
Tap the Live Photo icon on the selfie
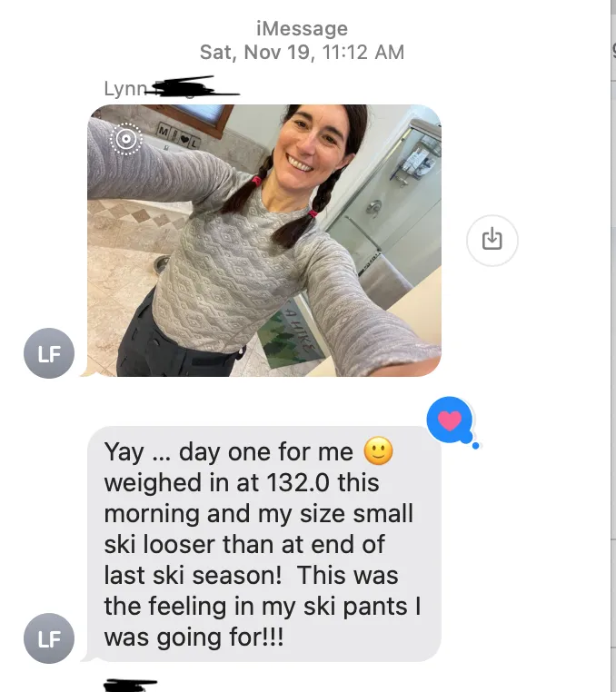click(x=126, y=139)
